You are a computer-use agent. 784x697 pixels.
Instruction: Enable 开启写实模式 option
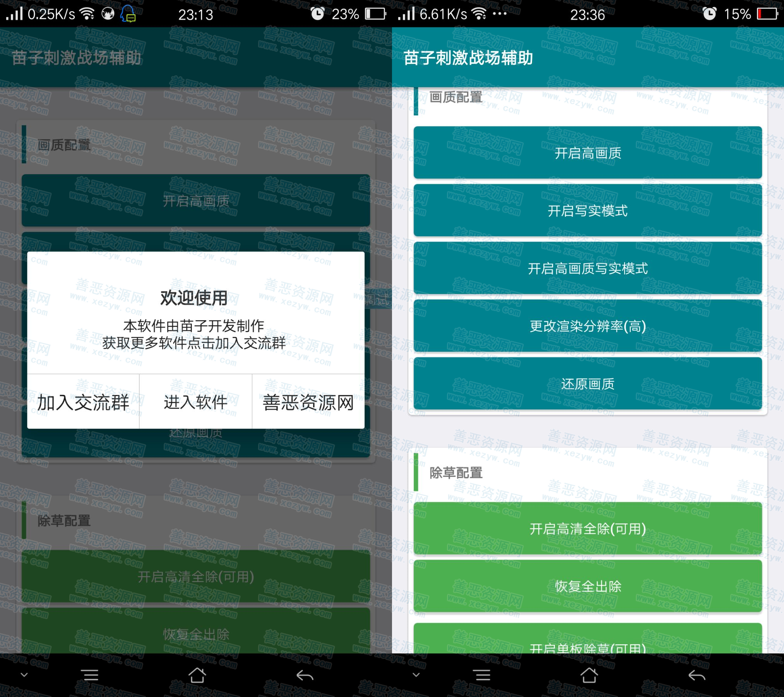pos(587,211)
